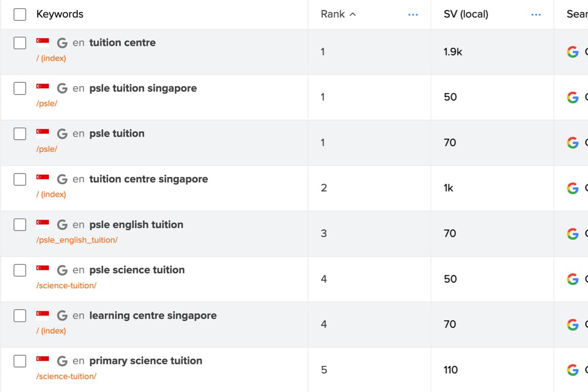Open /science-tuition/ link under psle science tuition

click(66, 285)
